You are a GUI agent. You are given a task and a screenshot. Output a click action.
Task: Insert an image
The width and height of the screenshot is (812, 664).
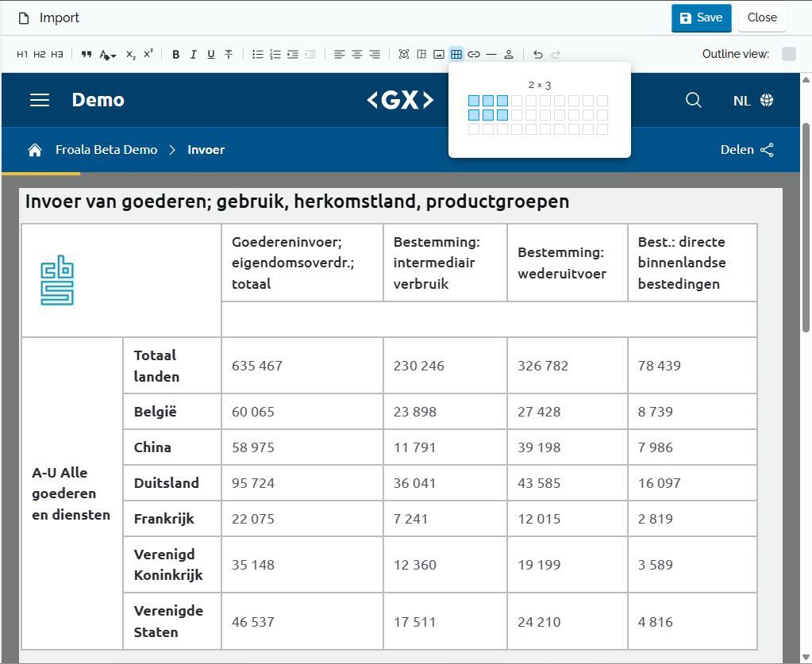[x=439, y=54]
